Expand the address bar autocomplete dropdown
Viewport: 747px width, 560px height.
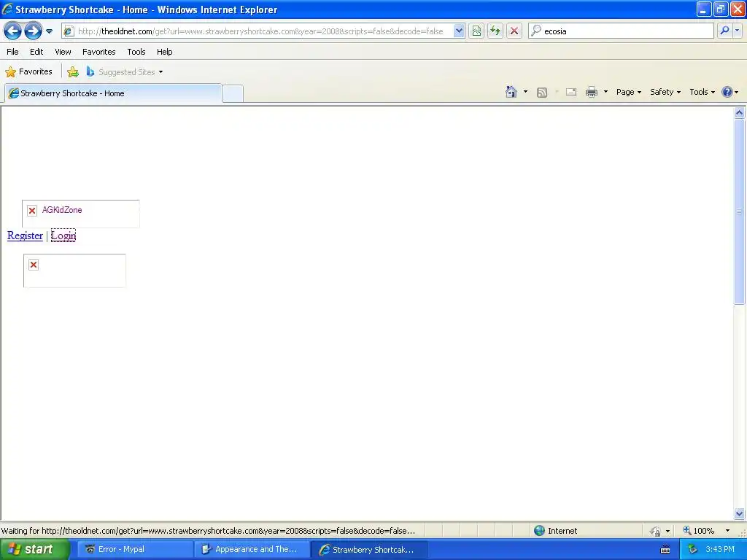pos(459,31)
